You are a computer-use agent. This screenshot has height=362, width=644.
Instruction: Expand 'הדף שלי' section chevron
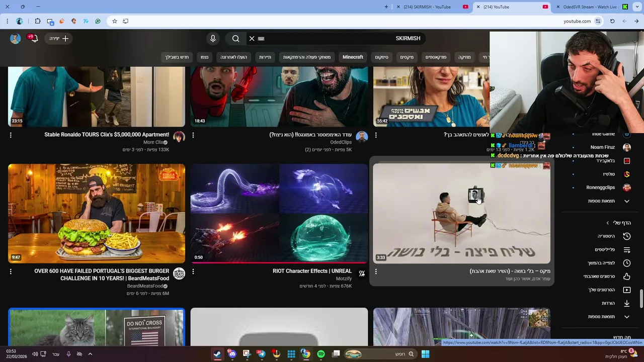click(x=607, y=223)
